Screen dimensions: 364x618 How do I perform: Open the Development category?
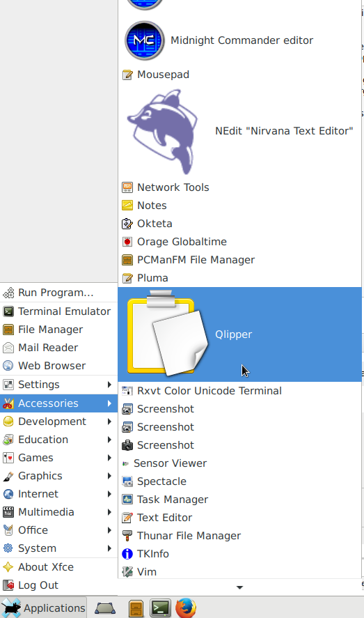[x=58, y=422]
